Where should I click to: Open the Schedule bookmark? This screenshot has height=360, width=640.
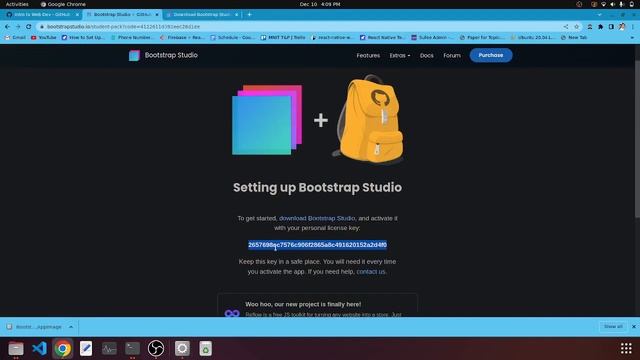pos(232,37)
